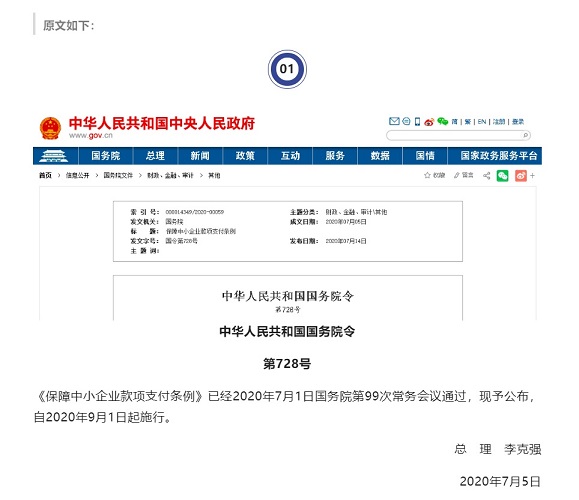Click inside the site search field
Screen dimensions: 579x500
tap(454, 136)
